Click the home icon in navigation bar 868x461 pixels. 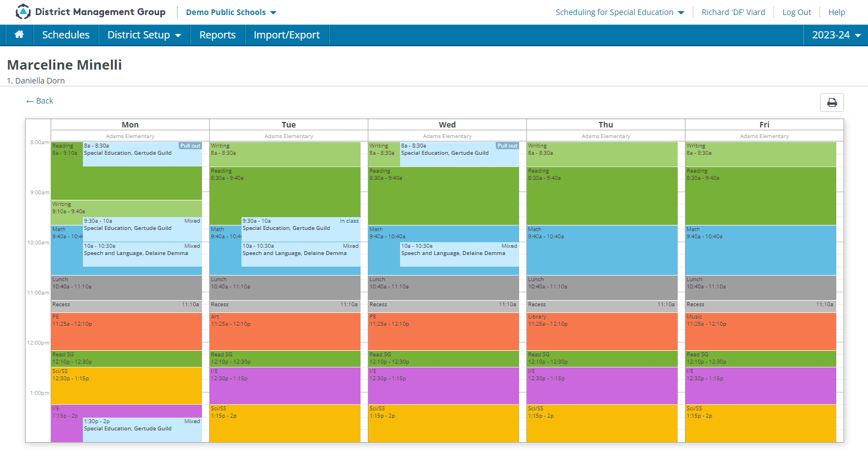(19, 35)
